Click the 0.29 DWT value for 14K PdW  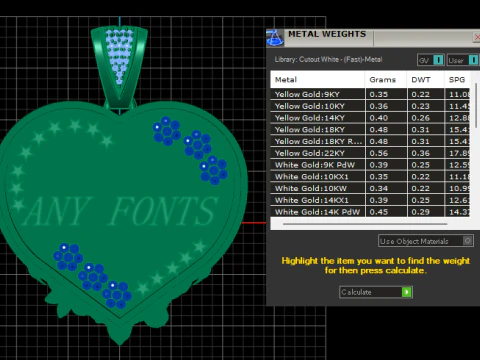point(420,212)
